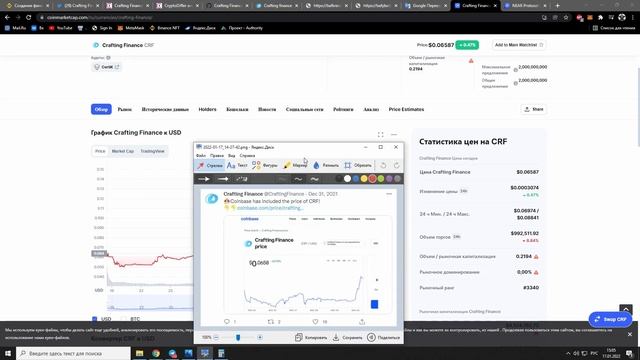Screen dimensions: 640x360
Task: Switch to the Исторические данные tab
Action: pyautogui.click(x=165, y=109)
